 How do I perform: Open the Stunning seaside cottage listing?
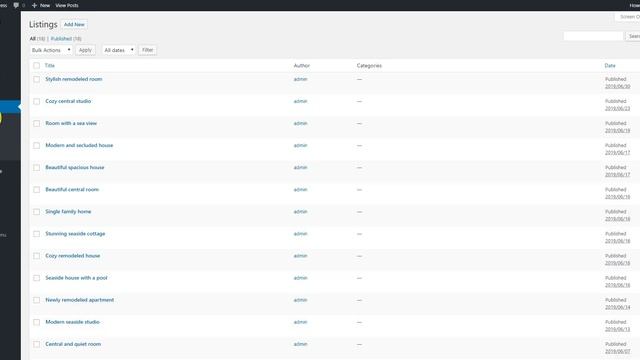(x=75, y=233)
